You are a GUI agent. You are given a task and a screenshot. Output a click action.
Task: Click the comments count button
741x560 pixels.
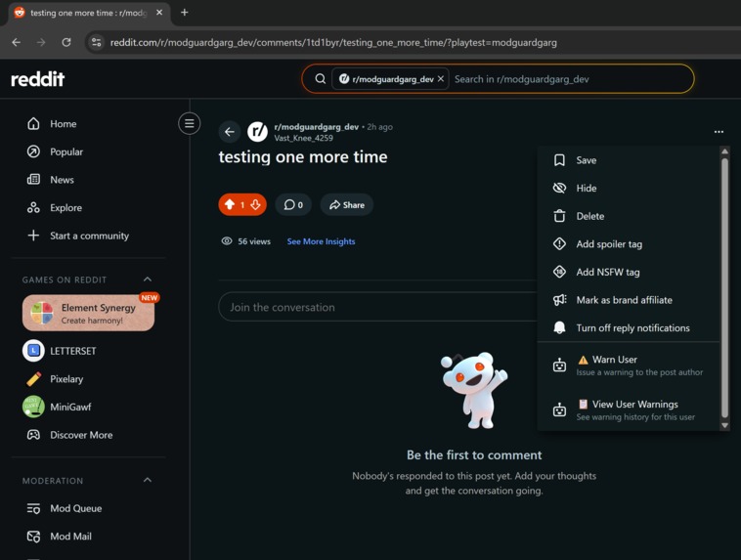293,204
